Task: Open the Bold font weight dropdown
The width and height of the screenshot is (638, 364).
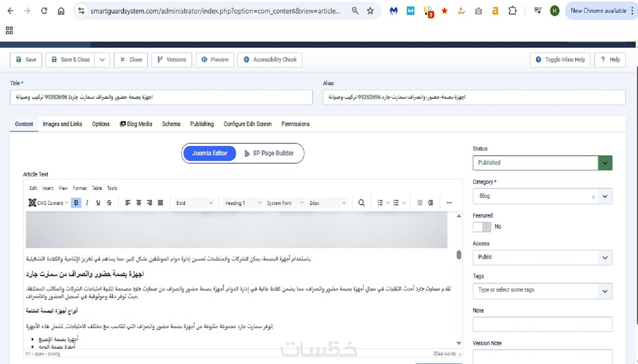Action: point(194,203)
